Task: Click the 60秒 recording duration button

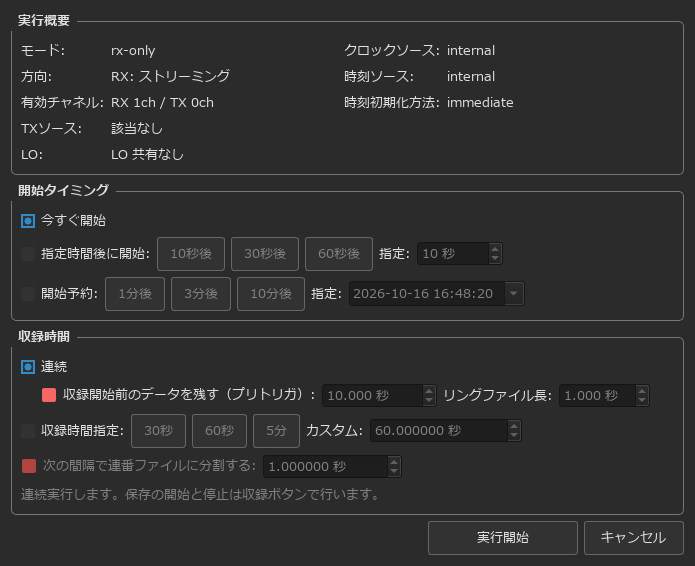Action: [219, 431]
